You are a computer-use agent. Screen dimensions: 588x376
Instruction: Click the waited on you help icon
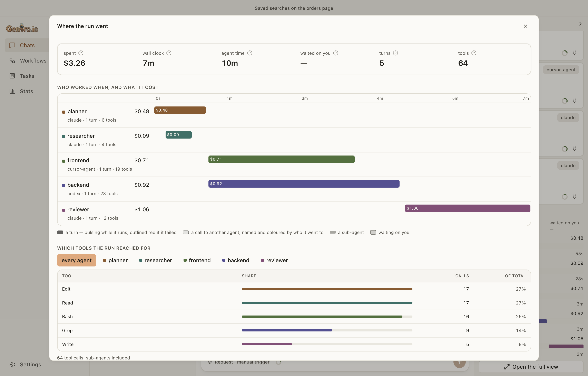coord(335,53)
